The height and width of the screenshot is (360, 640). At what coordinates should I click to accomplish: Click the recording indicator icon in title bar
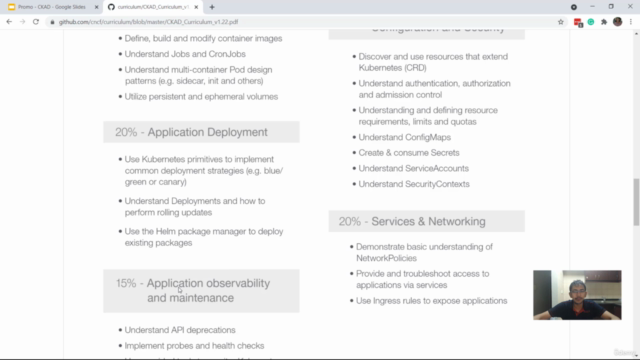(x=574, y=7)
